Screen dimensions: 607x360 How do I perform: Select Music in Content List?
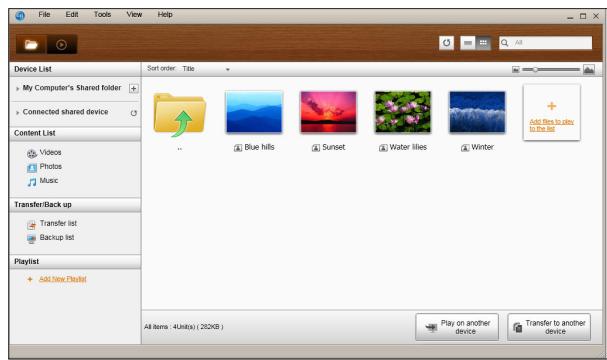[x=49, y=180]
